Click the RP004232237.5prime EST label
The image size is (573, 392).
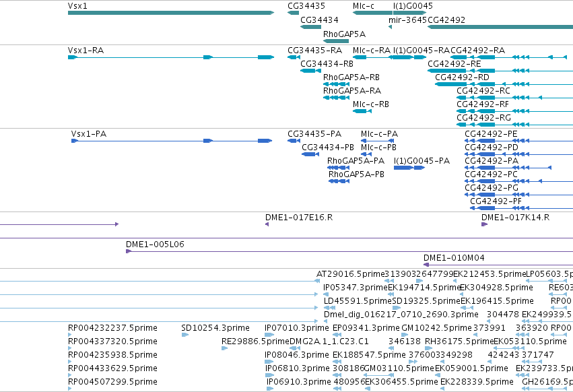(x=112, y=328)
